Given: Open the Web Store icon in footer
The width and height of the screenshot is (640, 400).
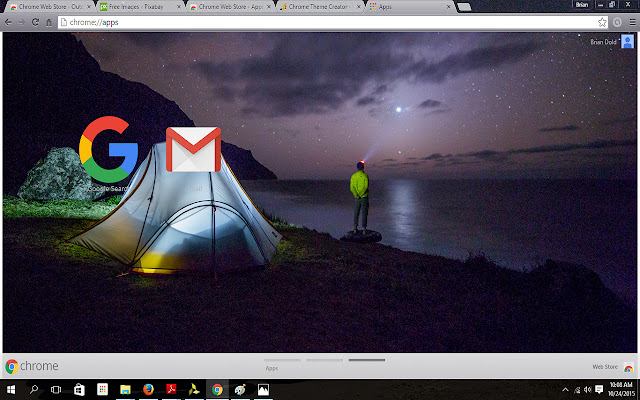Looking at the screenshot, I should point(629,367).
